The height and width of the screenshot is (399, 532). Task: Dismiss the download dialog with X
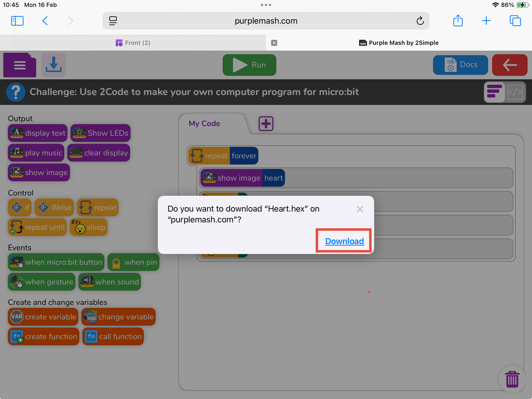point(360,209)
